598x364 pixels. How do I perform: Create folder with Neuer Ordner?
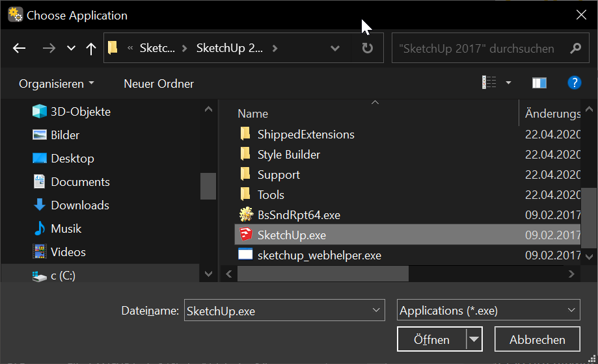tap(159, 83)
